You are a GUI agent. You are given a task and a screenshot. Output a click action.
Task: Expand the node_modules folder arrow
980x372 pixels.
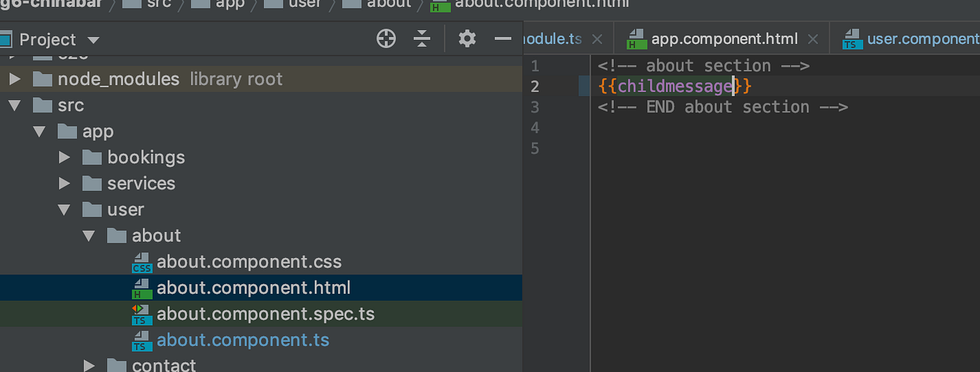pos(15,79)
